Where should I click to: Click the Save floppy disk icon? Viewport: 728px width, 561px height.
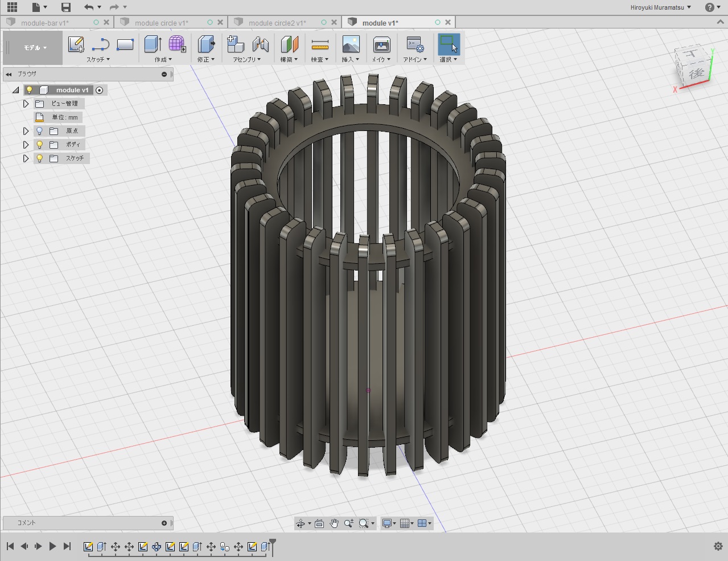[66, 7]
